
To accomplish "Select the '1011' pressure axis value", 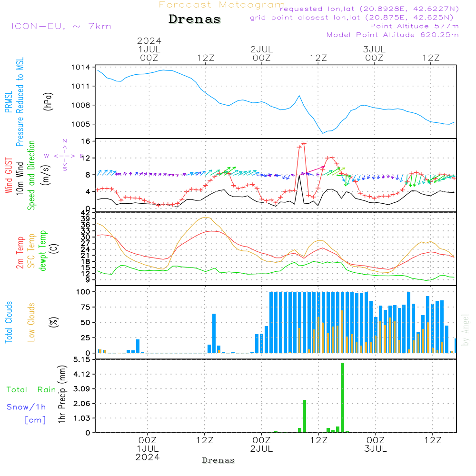I will point(81,86).
